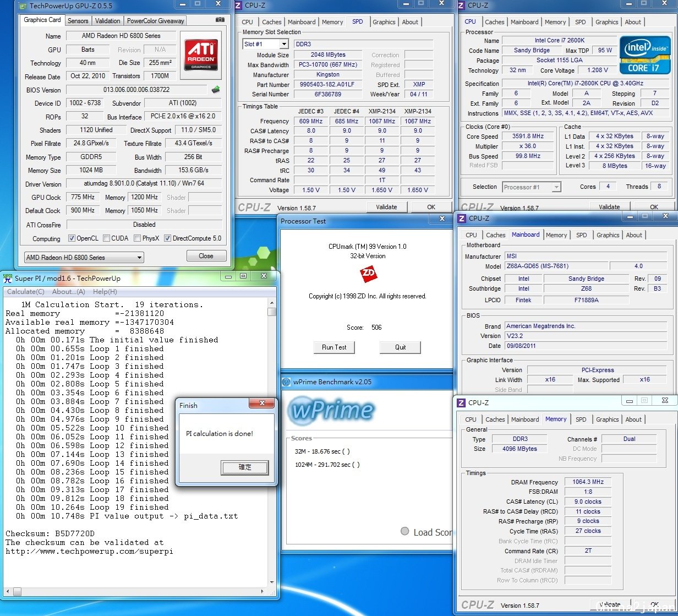Click motherboard model Z68A-GD65 field

point(556,266)
